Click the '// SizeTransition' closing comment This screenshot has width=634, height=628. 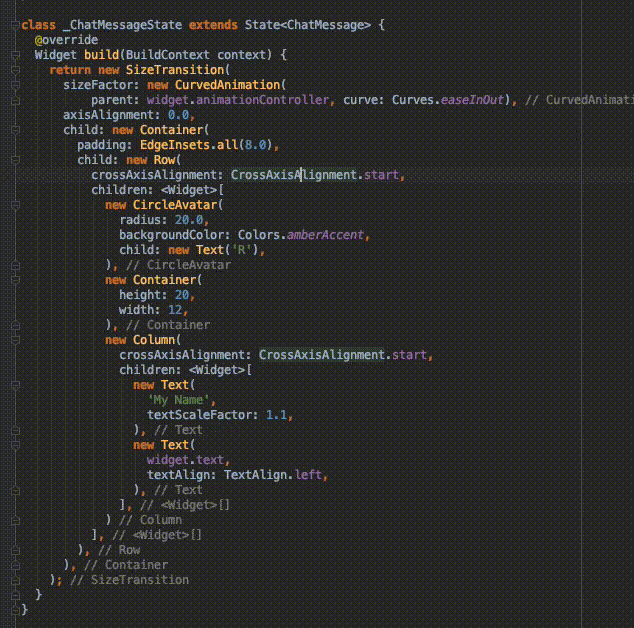coord(129,580)
